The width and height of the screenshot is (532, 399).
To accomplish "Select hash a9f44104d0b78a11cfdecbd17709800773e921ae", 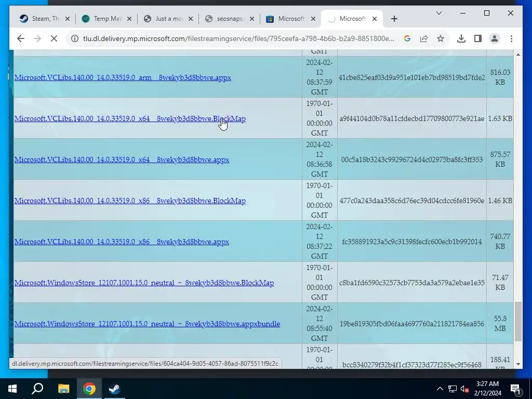I will [x=412, y=119].
